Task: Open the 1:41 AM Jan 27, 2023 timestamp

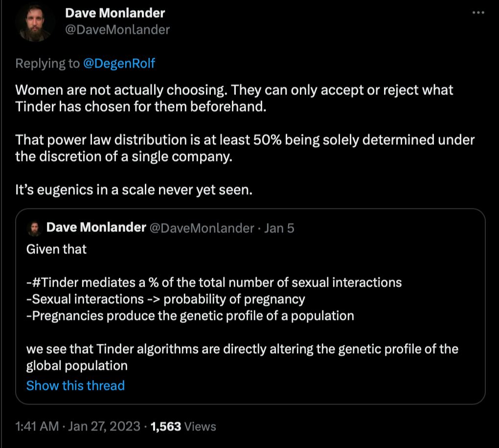Action: point(78,426)
